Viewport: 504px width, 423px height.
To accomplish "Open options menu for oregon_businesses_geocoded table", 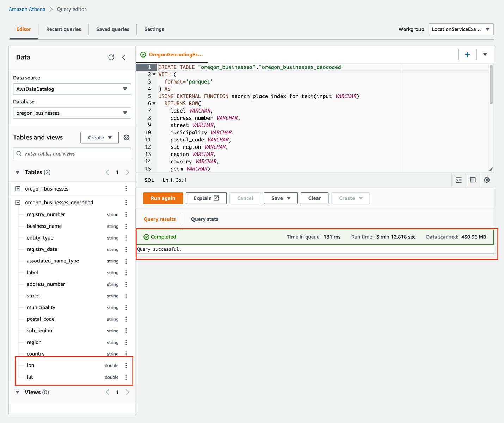I will click(126, 203).
